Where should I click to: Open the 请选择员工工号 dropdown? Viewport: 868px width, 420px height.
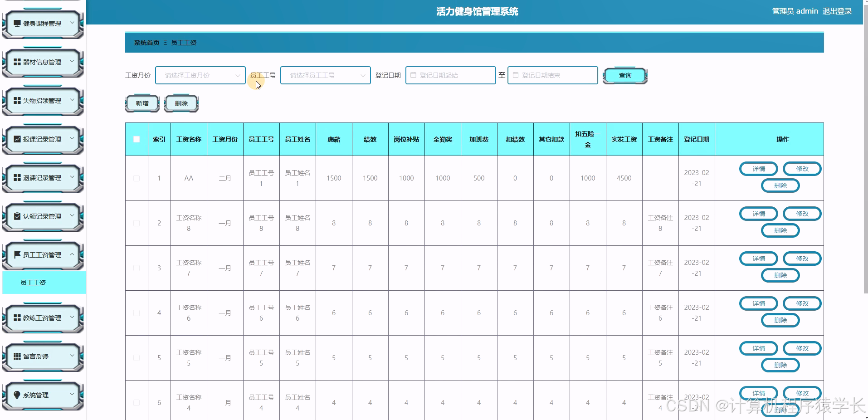[x=325, y=75]
